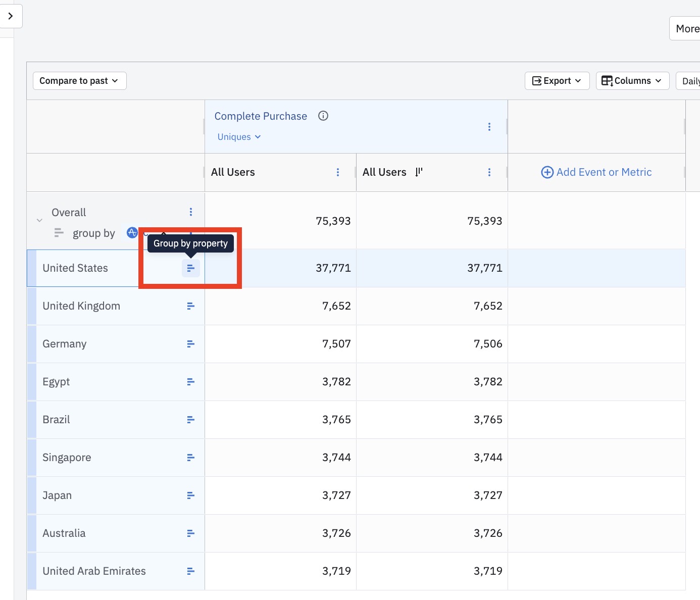Select the United Kingdom row
Image resolution: width=700 pixels, height=600 pixels.
click(x=81, y=306)
